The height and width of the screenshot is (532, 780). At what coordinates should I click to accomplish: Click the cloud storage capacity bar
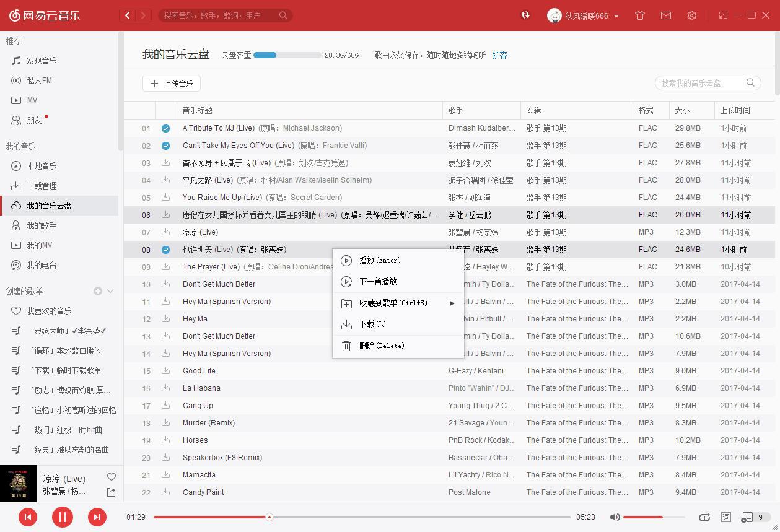[287, 55]
